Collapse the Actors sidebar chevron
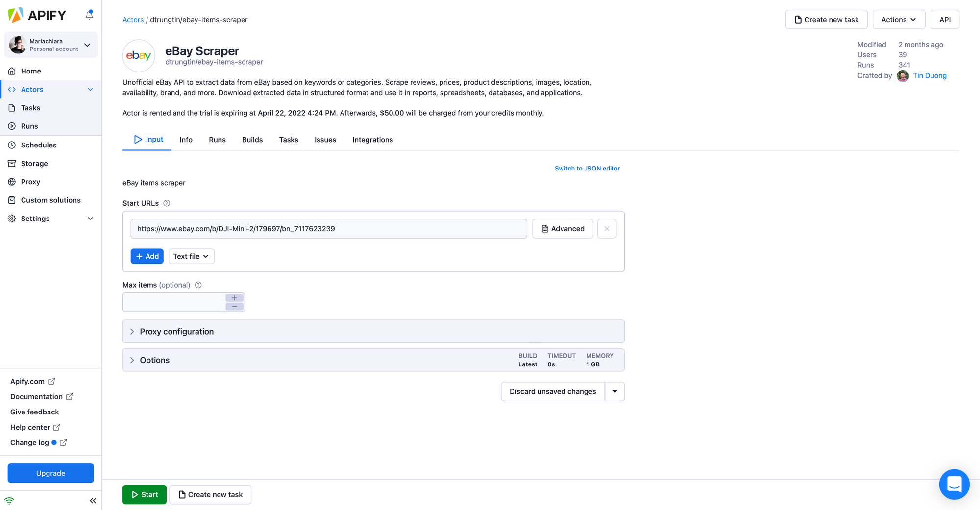The height and width of the screenshot is (510, 980). (x=90, y=89)
